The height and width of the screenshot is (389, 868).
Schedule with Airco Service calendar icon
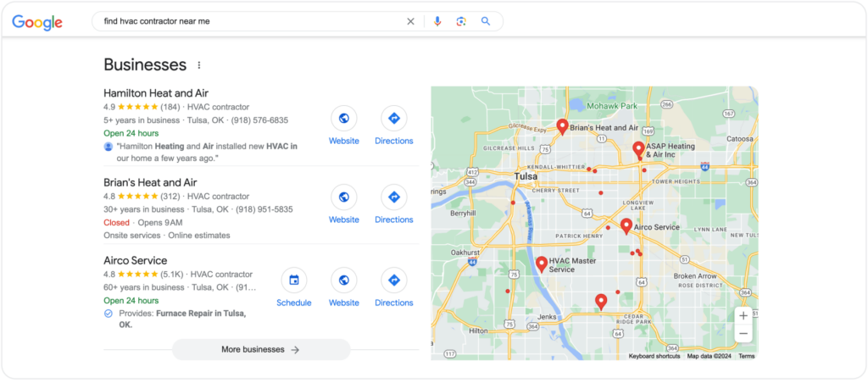pyautogui.click(x=294, y=280)
